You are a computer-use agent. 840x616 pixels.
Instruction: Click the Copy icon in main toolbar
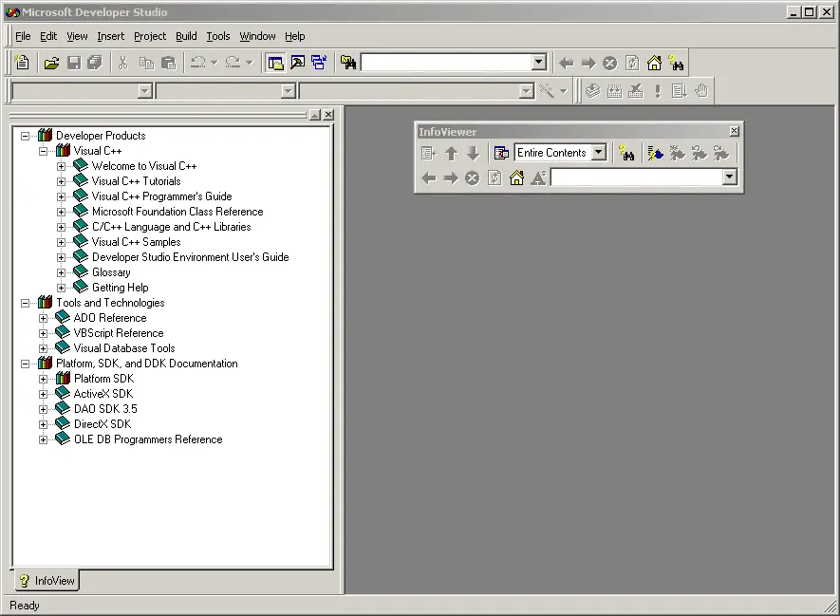coord(146,63)
